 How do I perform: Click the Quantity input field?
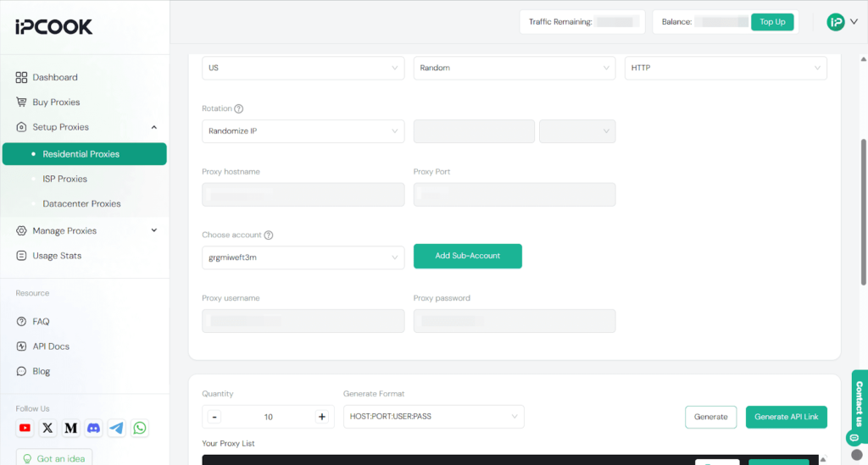[268, 417]
